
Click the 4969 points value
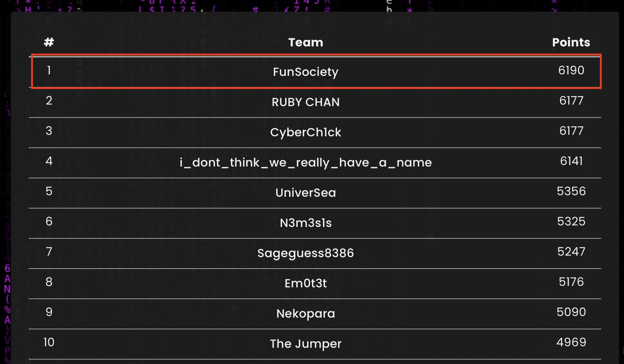(x=571, y=342)
